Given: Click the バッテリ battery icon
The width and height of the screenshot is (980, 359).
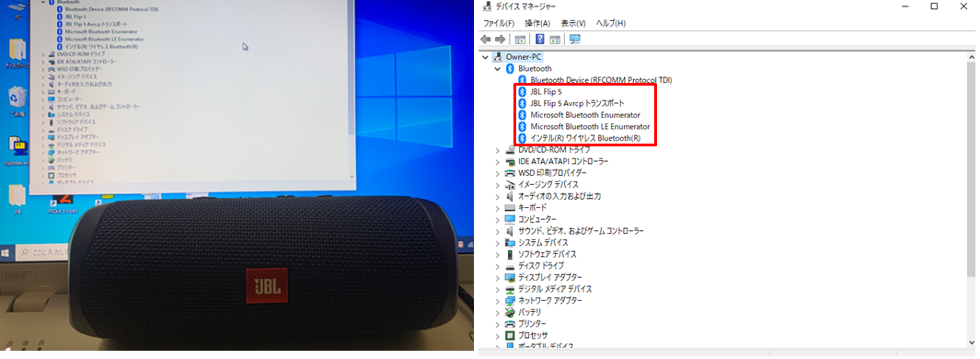Looking at the screenshot, I should pyautogui.click(x=510, y=312).
